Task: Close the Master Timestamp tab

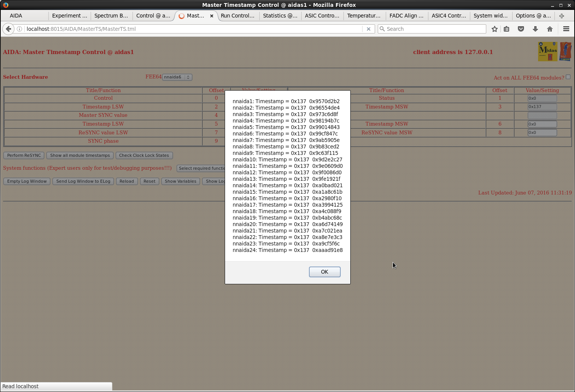Action: (212, 16)
